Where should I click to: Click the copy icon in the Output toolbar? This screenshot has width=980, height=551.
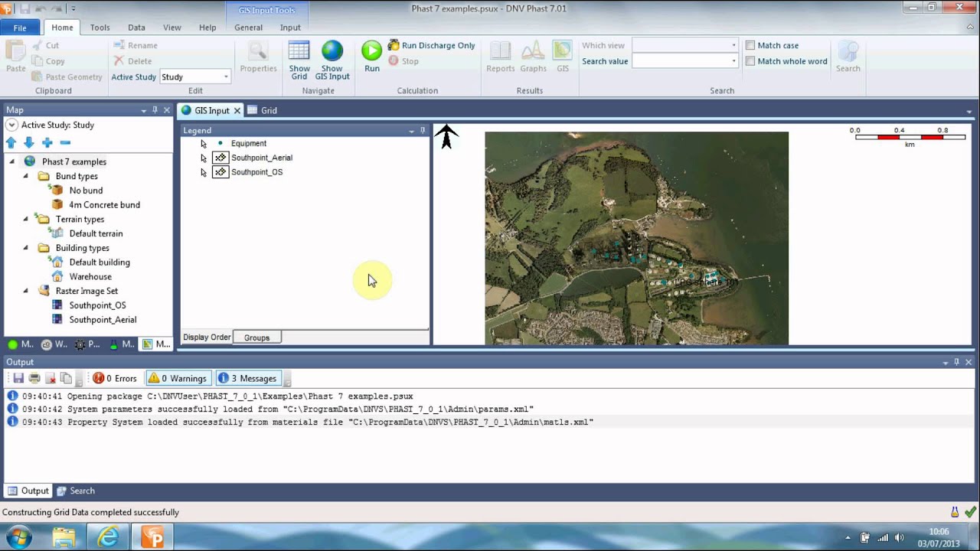point(67,378)
